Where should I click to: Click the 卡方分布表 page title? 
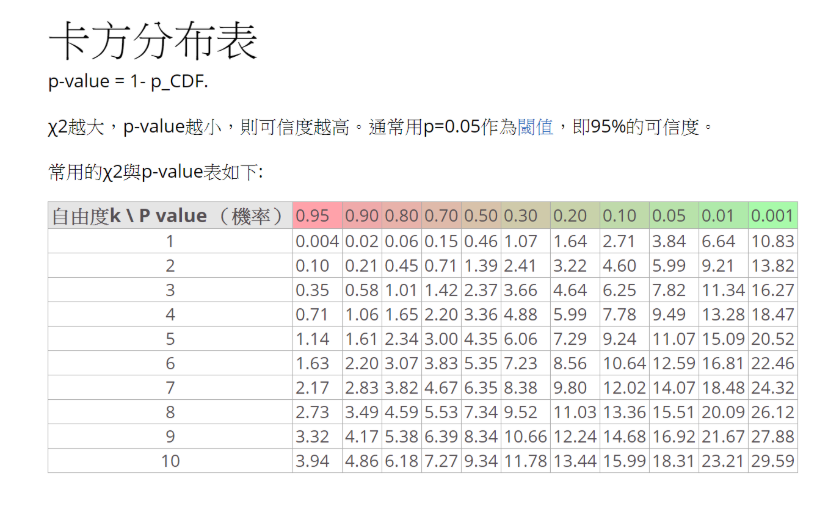[153, 41]
